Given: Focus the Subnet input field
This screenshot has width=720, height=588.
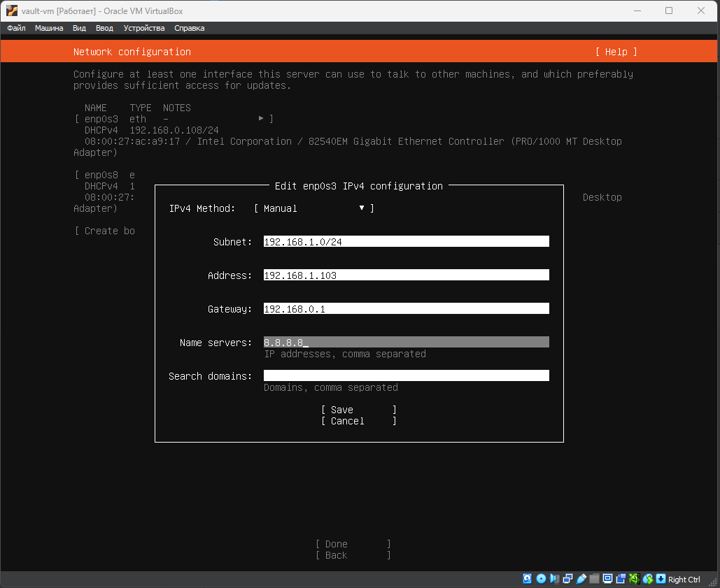Looking at the screenshot, I should coord(406,241).
